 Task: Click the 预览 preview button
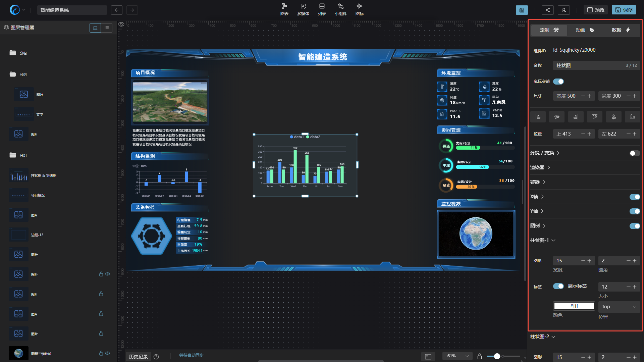(x=596, y=10)
